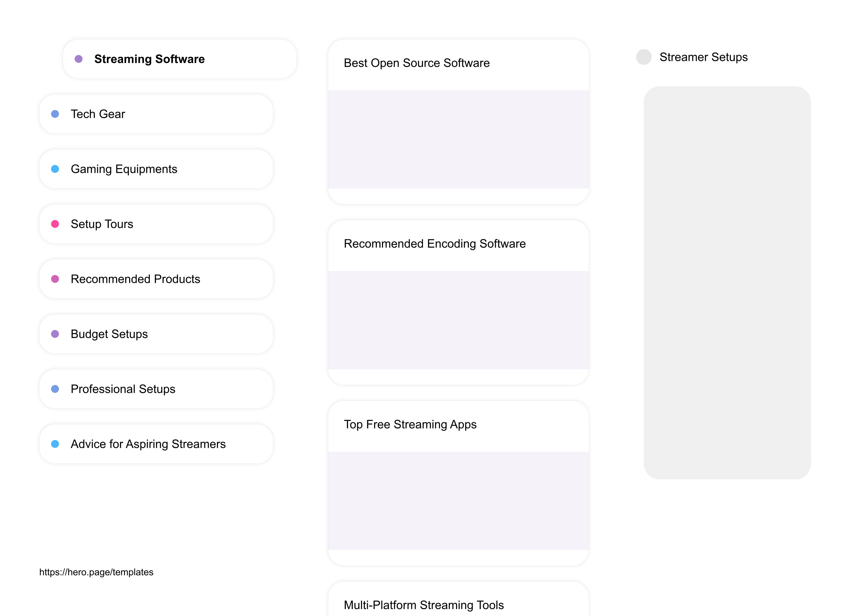The height and width of the screenshot is (616, 850).
Task: Click the purple dot beside Streaming Software
Action: 79,58
